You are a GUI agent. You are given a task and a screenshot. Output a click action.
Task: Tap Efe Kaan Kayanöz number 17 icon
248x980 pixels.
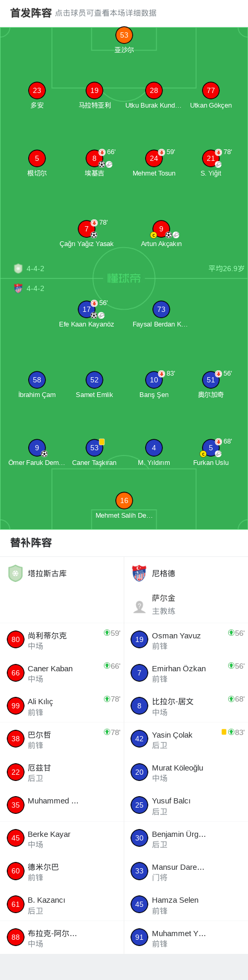pyautogui.click(x=86, y=309)
